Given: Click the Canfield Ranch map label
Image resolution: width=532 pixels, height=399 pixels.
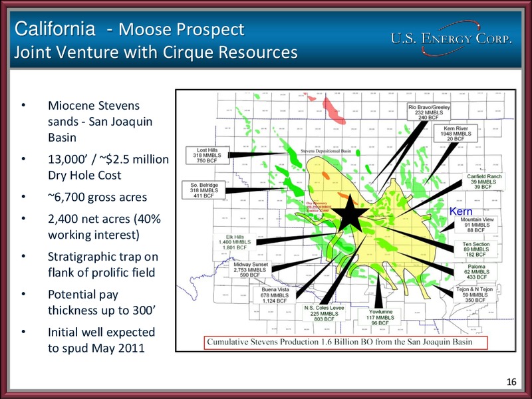Looking at the screenshot, I should click(x=484, y=182).
